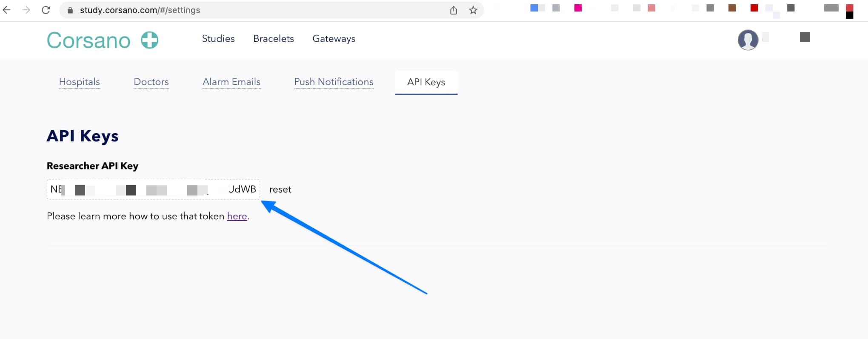Select the API Keys tab
868x339 pixels.
pos(426,82)
